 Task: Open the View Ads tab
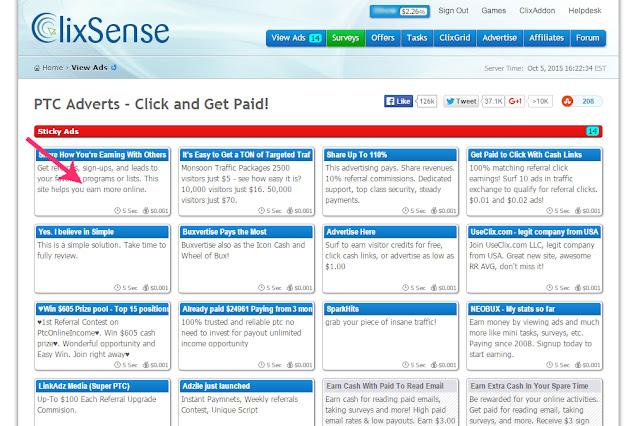296,38
